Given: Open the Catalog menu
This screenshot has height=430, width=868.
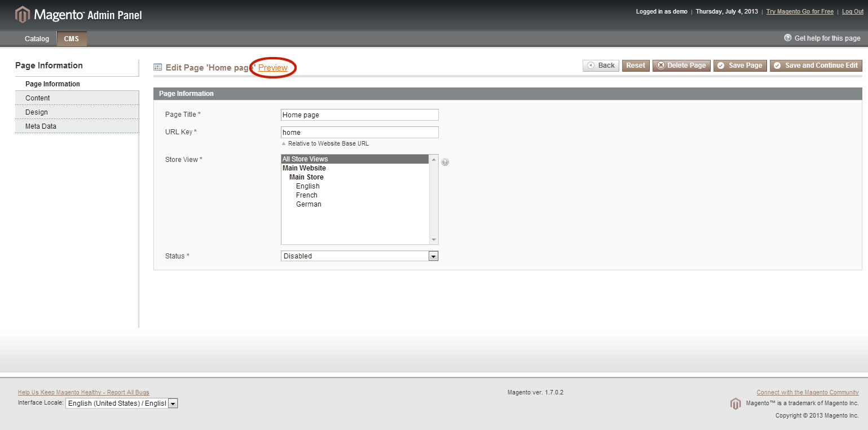Looking at the screenshot, I should click(x=37, y=39).
